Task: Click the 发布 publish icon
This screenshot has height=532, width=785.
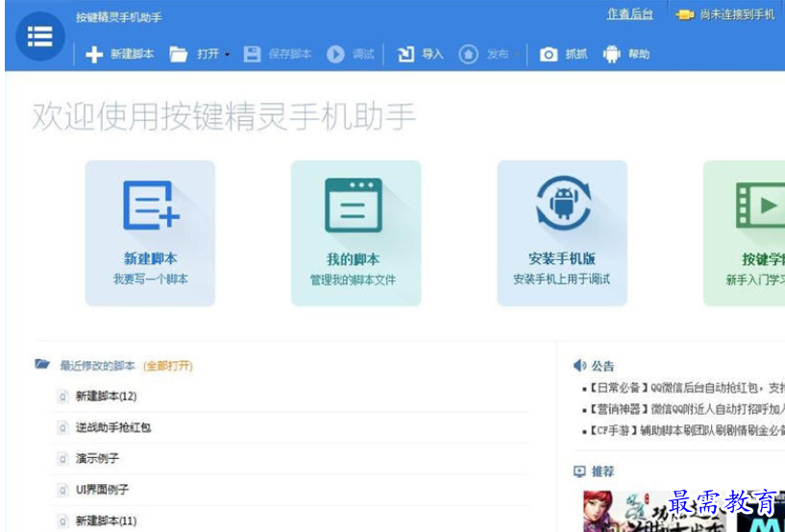Action: click(x=468, y=54)
